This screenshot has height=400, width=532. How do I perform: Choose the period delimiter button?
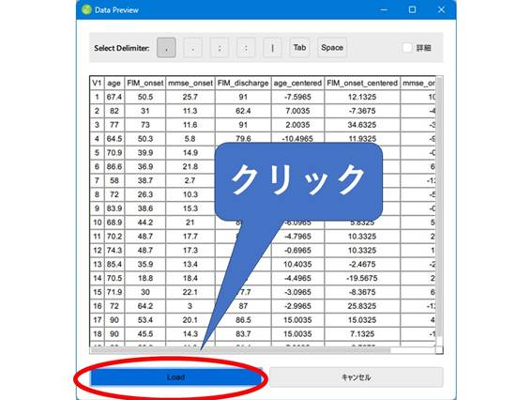(x=192, y=48)
